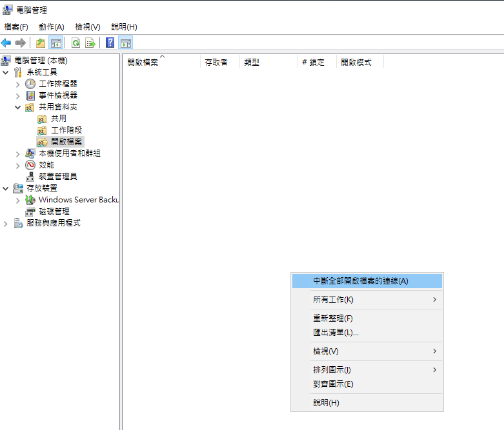This screenshot has height=430, width=504.
Task: Expand the 工作排程器 tree node
Action: tap(17, 84)
